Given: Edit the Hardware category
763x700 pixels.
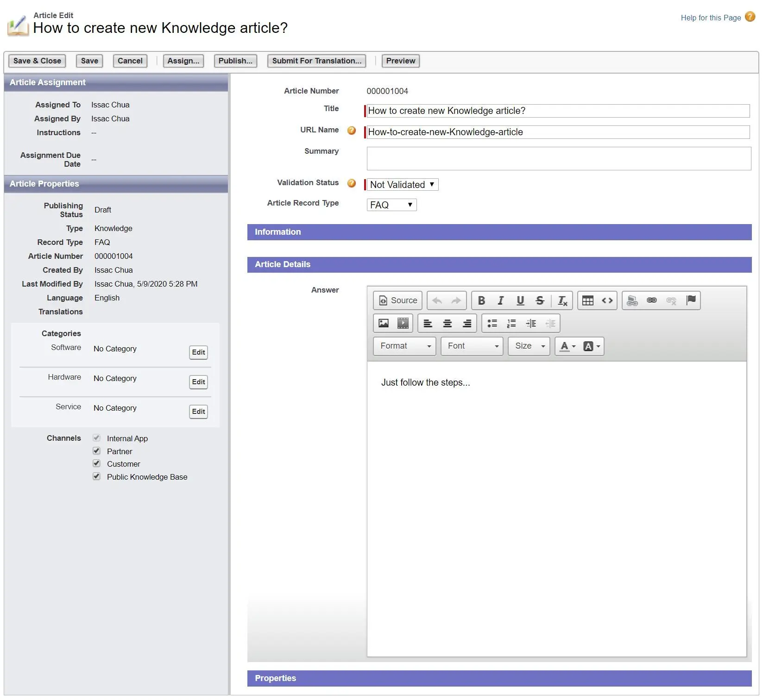Looking at the screenshot, I should pyautogui.click(x=198, y=382).
